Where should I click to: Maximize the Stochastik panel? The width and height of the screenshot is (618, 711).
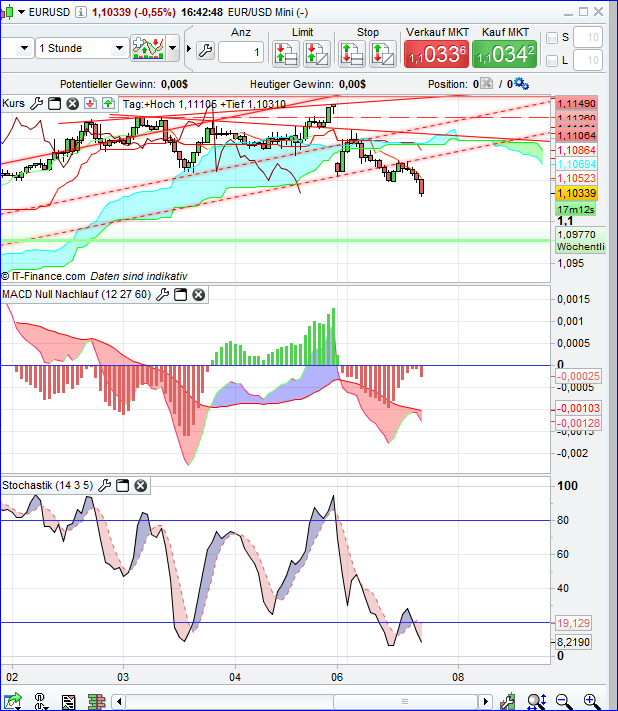pyautogui.click(x=122, y=486)
